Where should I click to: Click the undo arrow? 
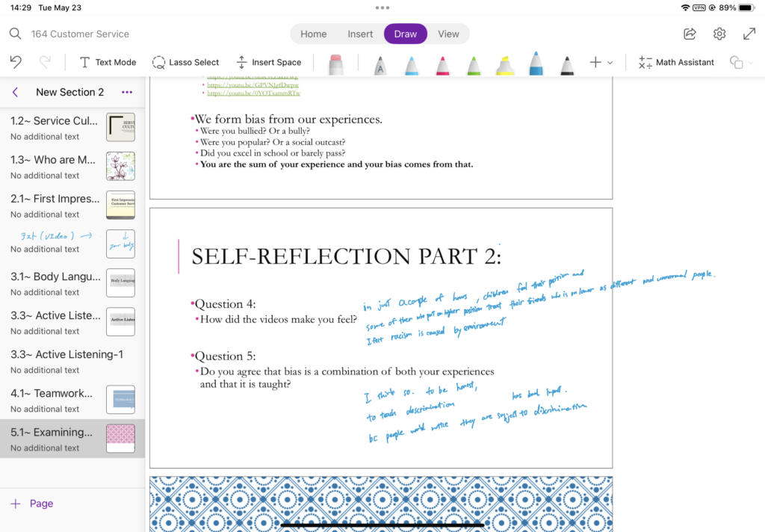click(x=16, y=62)
